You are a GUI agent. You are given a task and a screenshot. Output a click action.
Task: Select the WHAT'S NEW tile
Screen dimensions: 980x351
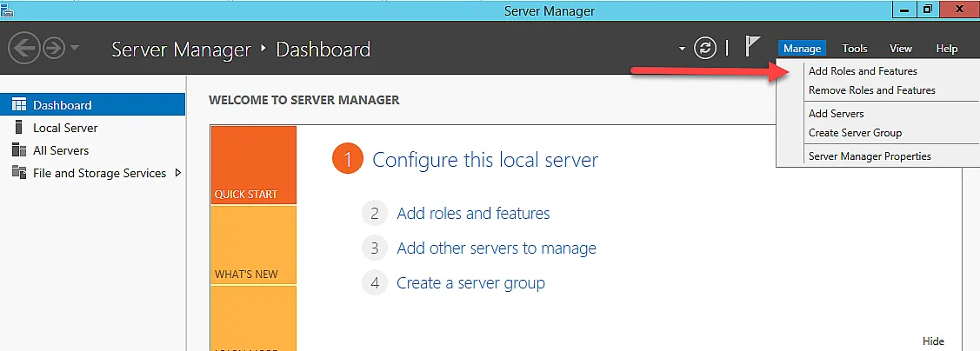click(254, 245)
